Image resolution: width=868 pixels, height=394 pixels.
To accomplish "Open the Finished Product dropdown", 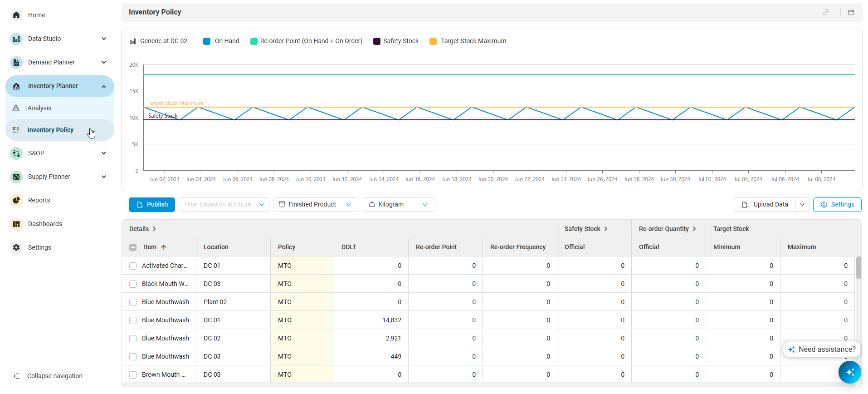I will pos(316,205).
